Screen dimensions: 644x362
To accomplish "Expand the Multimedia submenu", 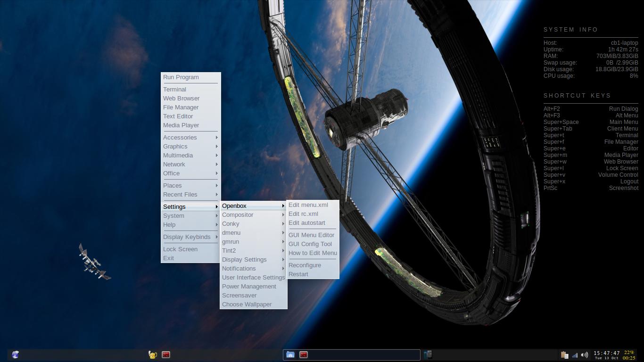I will [x=191, y=156].
